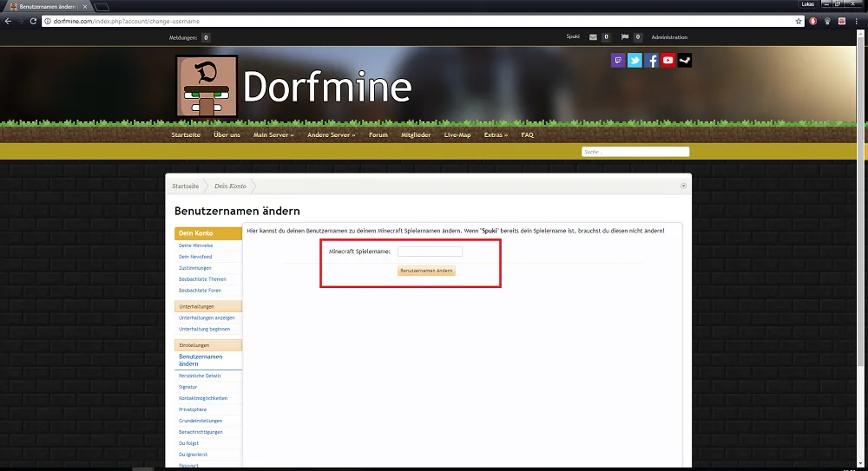Open Grundeinstellungen in the sidebar

[x=201, y=421]
